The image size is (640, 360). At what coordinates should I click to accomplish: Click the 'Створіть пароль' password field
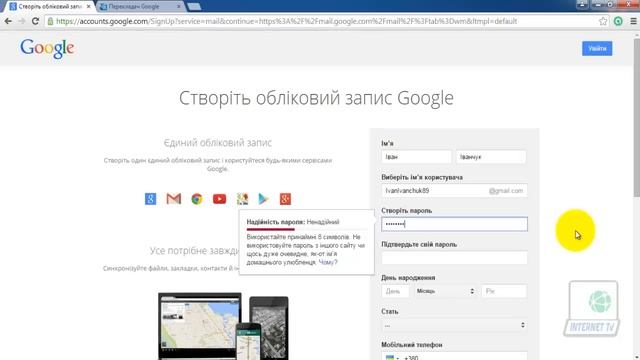454,224
